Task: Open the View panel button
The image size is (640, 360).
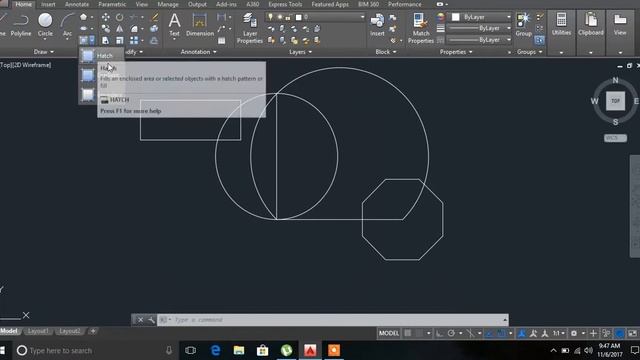Action: click(620, 24)
